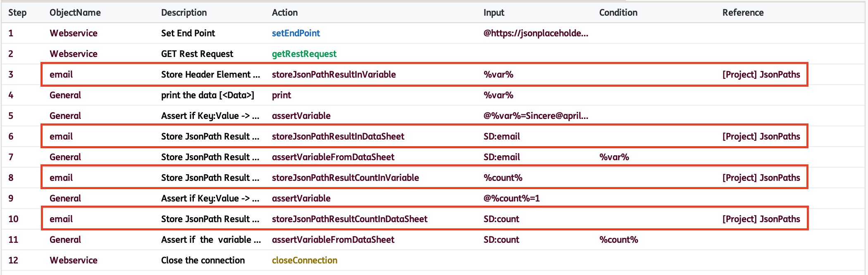Screen dimensions: 868x275
Task: Select the storeJsonPathResultInVariable action cell
Action: pyautogui.click(x=334, y=74)
